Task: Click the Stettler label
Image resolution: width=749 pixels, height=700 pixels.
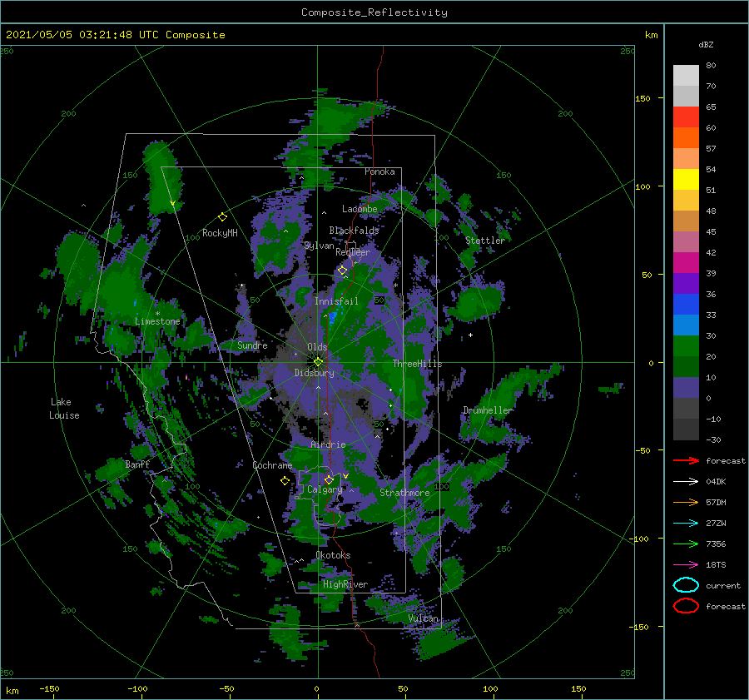Action: click(485, 241)
